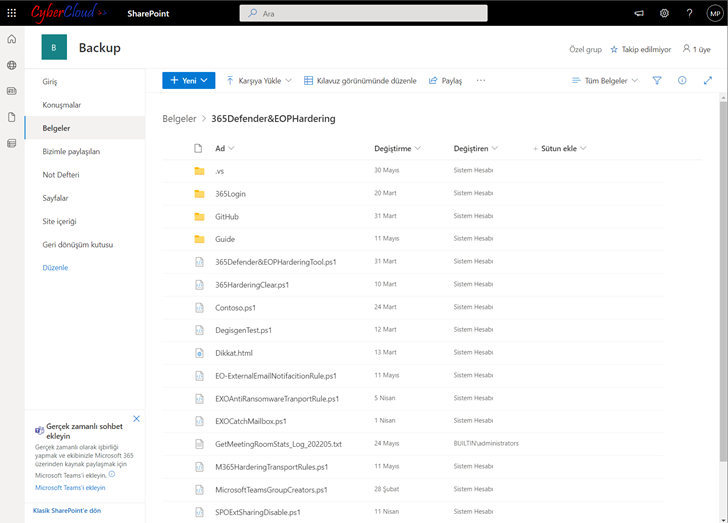Open the Guide folder name
The height and width of the screenshot is (523, 728).
point(225,239)
